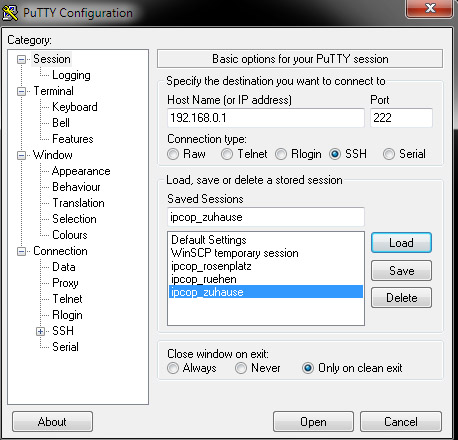
Task: Open the Proxy connection settings
Action: tap(65, 283)
